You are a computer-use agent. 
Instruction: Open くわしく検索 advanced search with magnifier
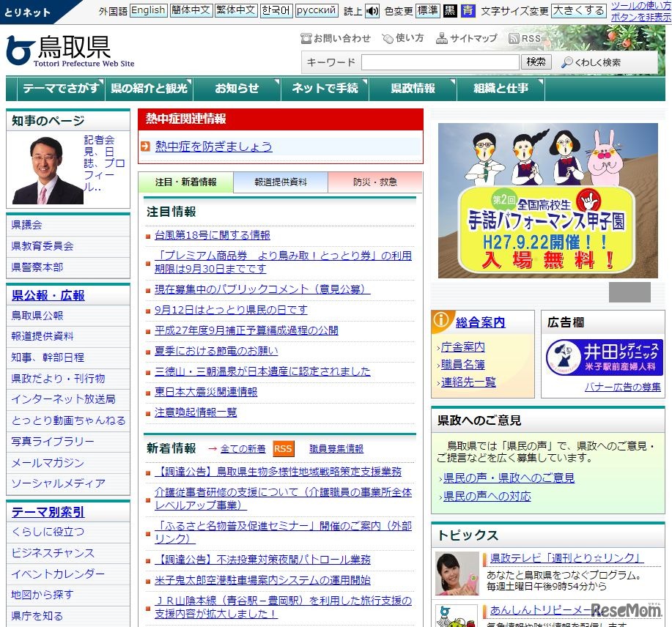click(x=591, y=63)
